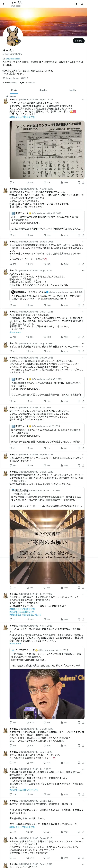Open more options menu on pinned post
This screenshot has width=98, height=868.
[83, 100]
